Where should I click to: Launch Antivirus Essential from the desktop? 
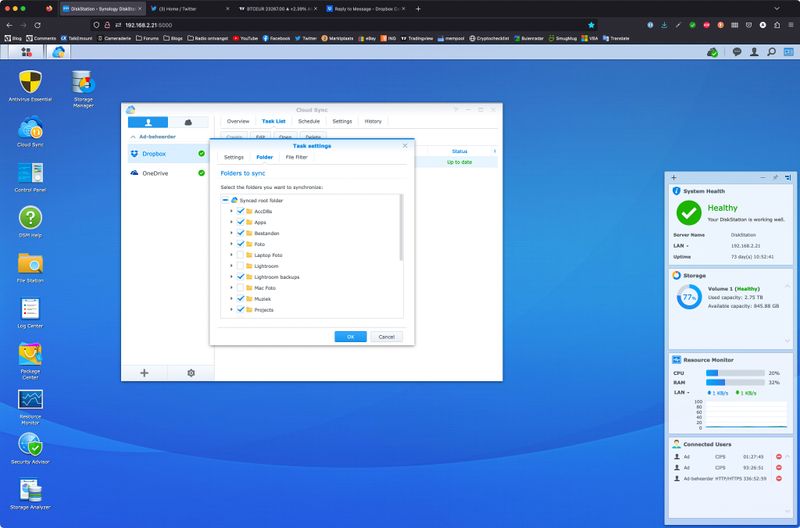(x=30, y=84)
